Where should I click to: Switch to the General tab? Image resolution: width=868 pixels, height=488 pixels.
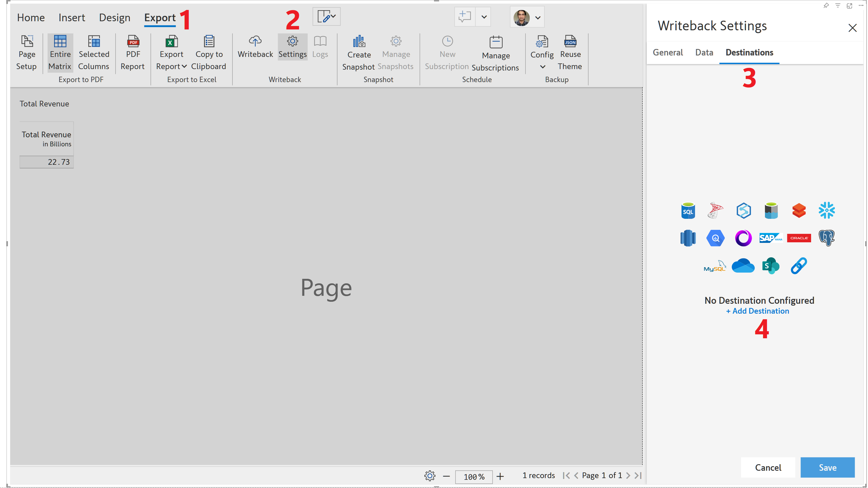point(668,53)
